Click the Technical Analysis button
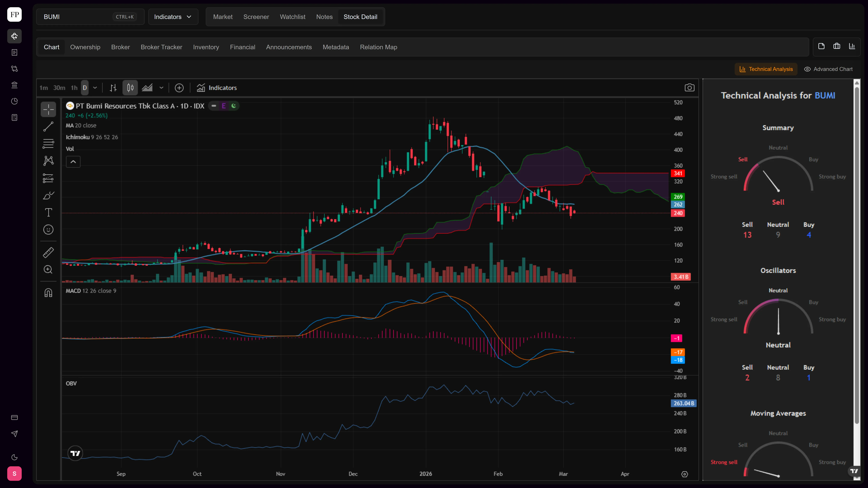The height and width of the screenshot is (488, 868). pyautogui.click(x=766, y=69)
